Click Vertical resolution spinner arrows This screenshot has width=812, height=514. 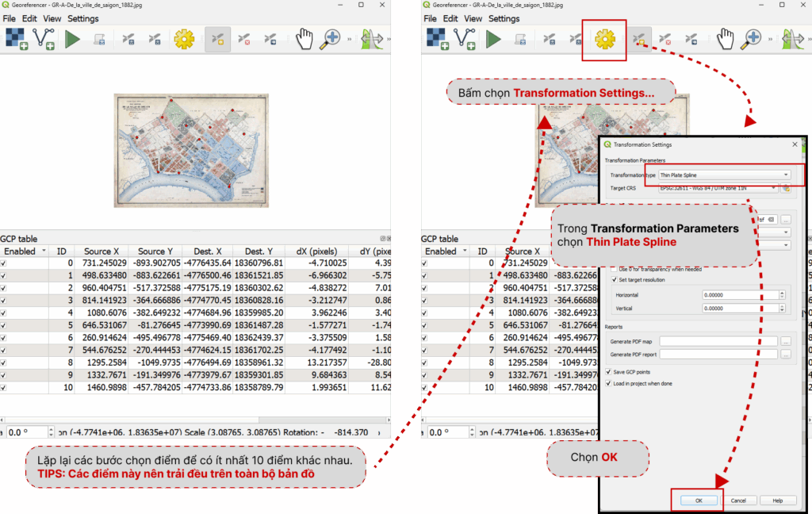782,309
